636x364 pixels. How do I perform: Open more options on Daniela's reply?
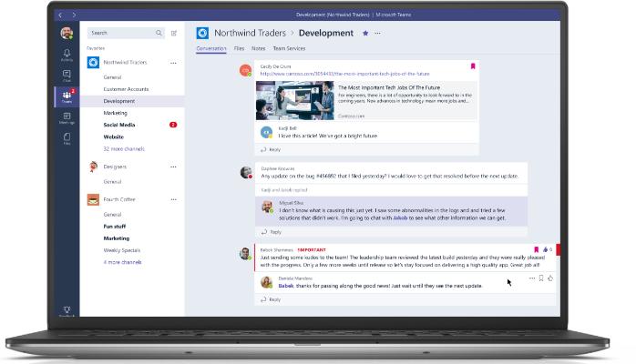[532, 278]
